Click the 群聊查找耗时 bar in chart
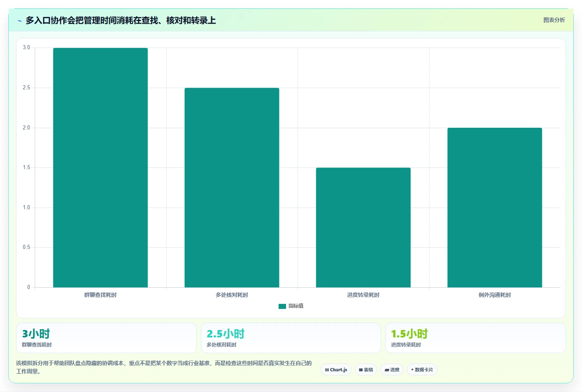 click(x=100, y=167)
